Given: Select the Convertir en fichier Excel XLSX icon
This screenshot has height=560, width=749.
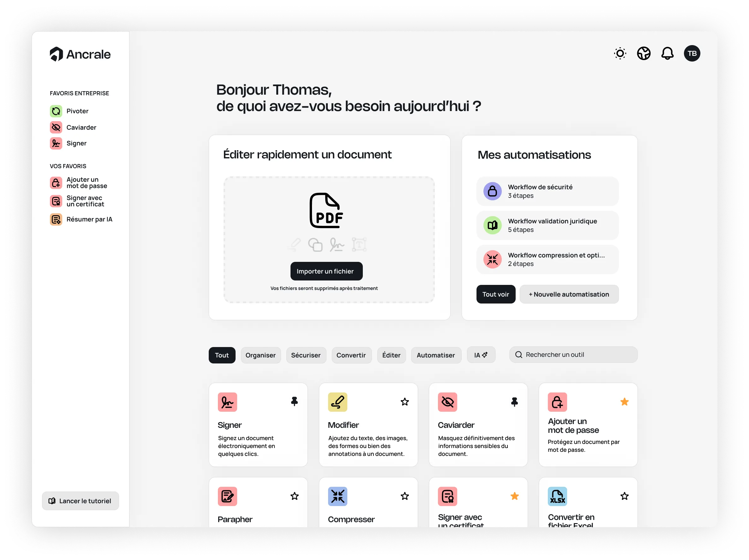Looking at the screenshot, I should [557, 496].
